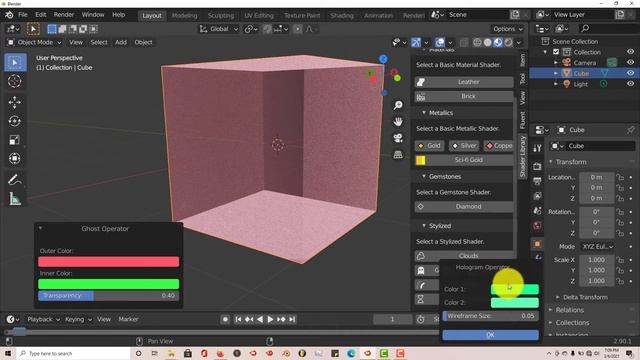The height and width of the screenshot is (360, 640).
Task: Collapse the Gemstones section
Action: (x=441, y=176)
